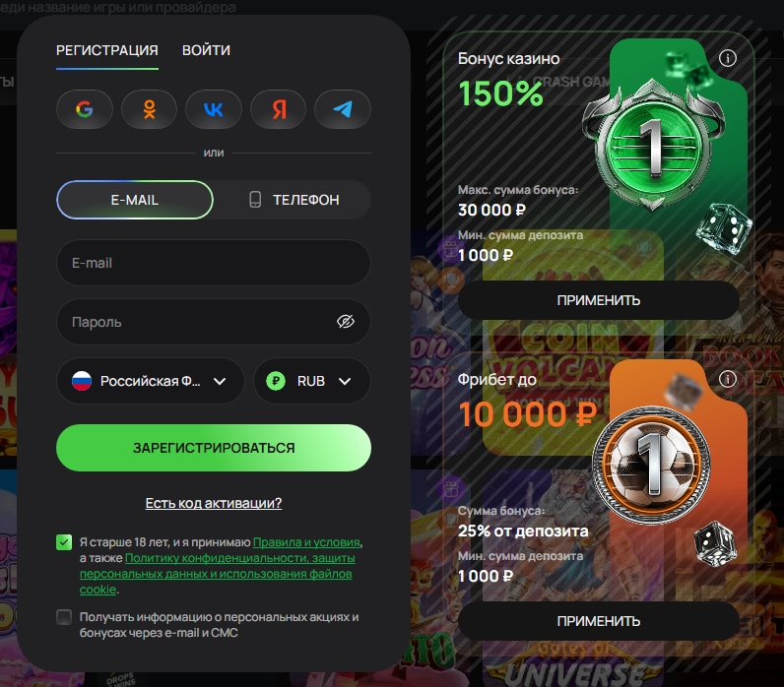The width and height of the screenshot is (784, 687).
Task: Apply the 150% casino bonus
Action: tap(599, 300)
